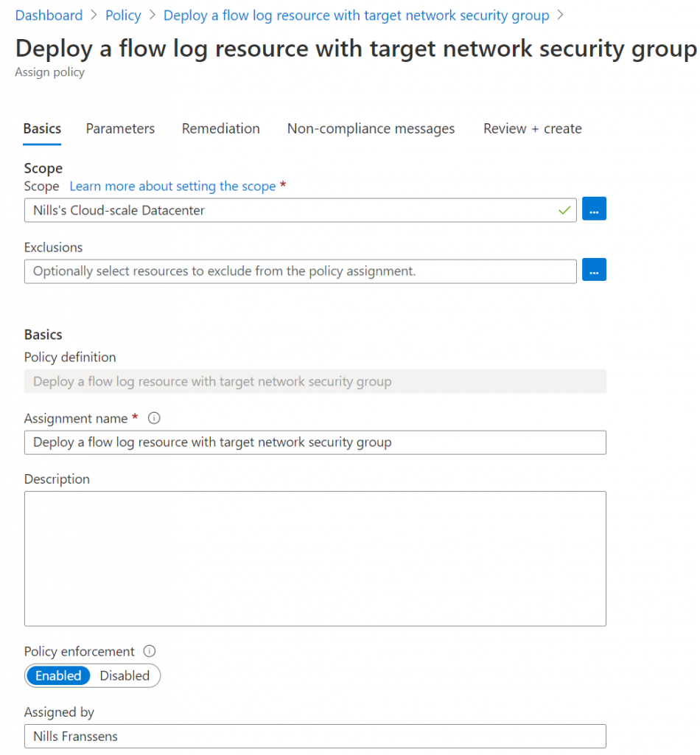Select the Basics tab
The image size is (700, 755).
[x=42, y=128]
